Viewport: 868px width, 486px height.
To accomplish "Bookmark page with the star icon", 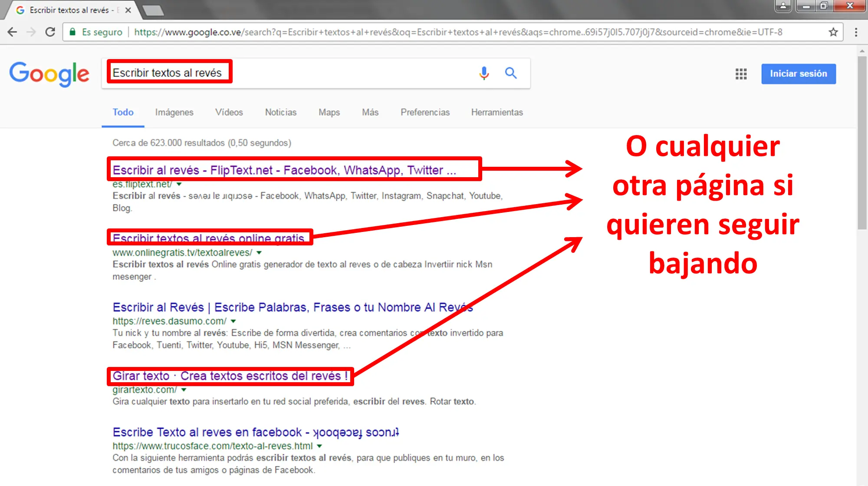I will click(833, 32).
